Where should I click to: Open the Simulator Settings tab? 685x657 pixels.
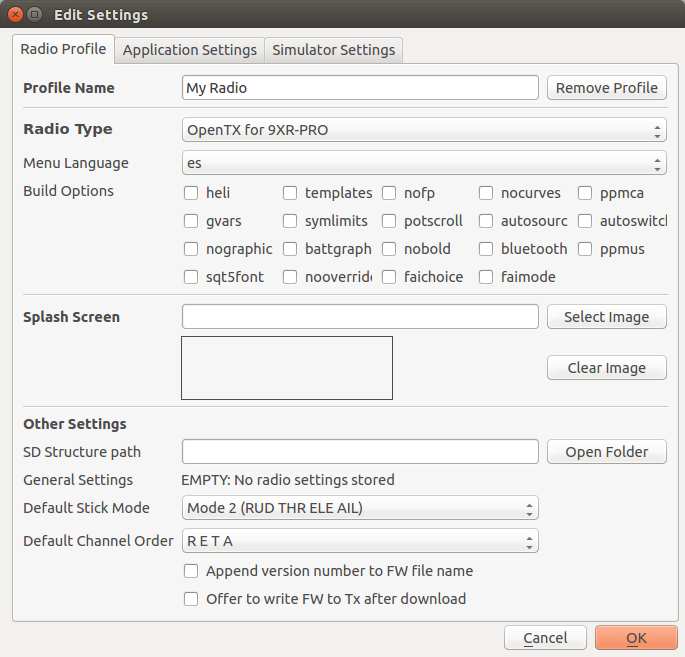(x=334, y=50)
